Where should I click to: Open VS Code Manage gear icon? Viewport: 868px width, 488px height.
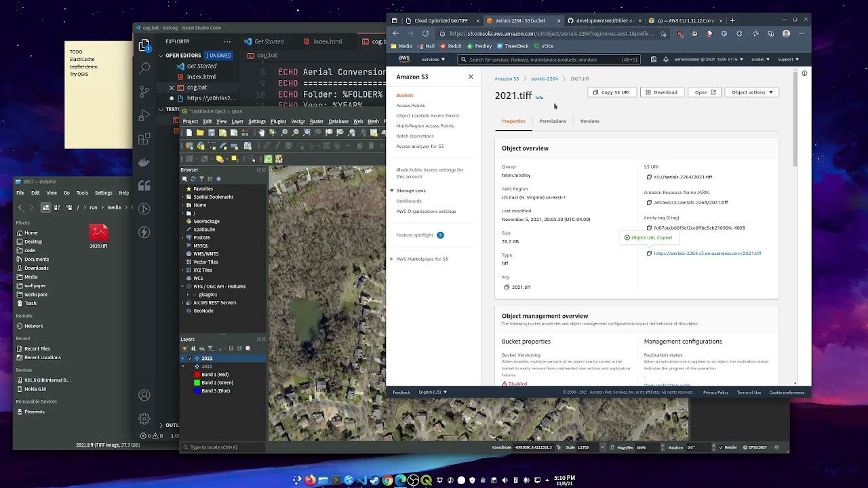[144, 419]
